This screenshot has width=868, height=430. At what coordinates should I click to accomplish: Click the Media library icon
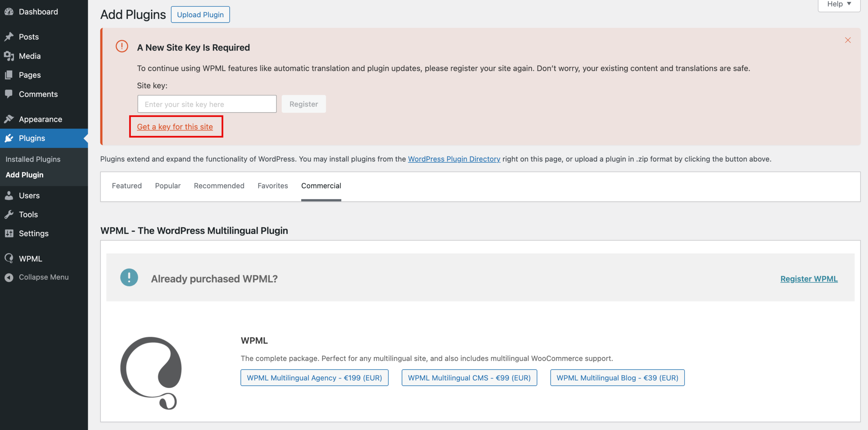tap(9, 56)
